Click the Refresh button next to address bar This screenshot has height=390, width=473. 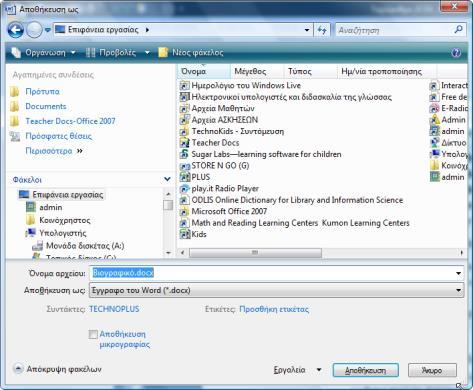tap(322, 30)
